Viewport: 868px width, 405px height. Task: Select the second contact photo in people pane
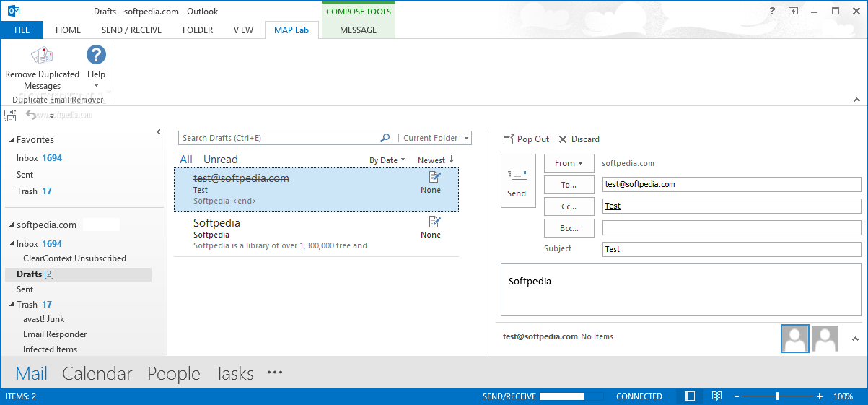(825, 338)
